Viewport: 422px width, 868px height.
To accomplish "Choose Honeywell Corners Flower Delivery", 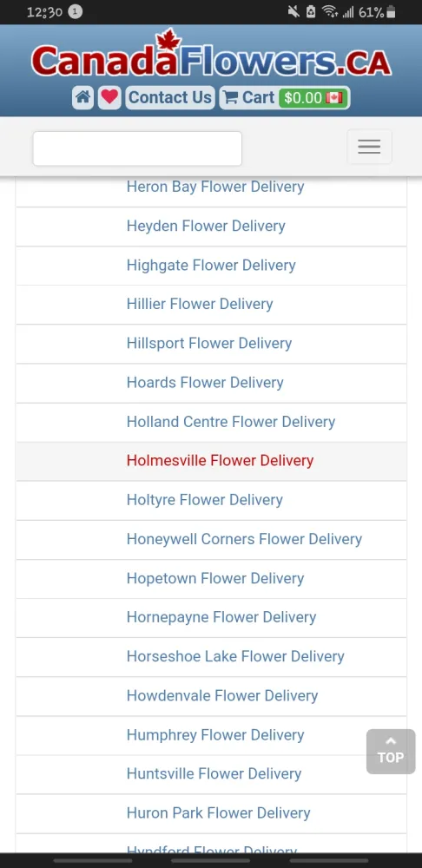I will (x=244, y=539).
